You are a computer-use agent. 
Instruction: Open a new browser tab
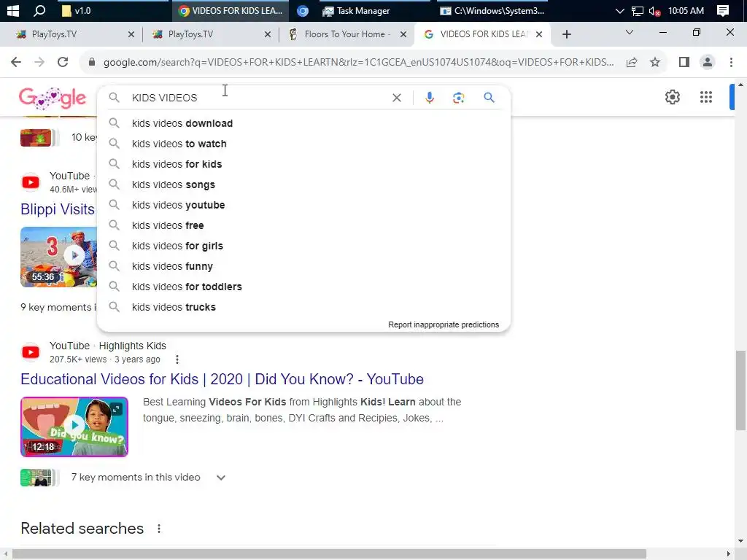(566, 34)
